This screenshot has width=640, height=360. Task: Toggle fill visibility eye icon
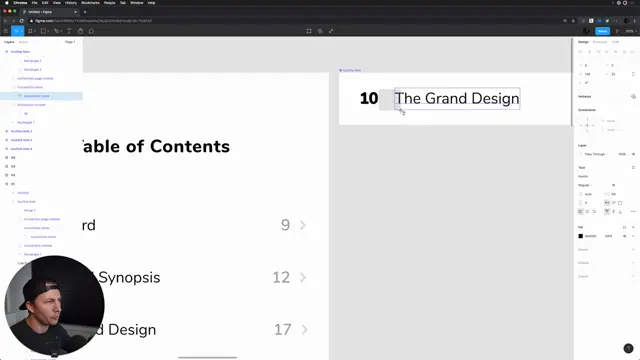[x=624, y=236]
